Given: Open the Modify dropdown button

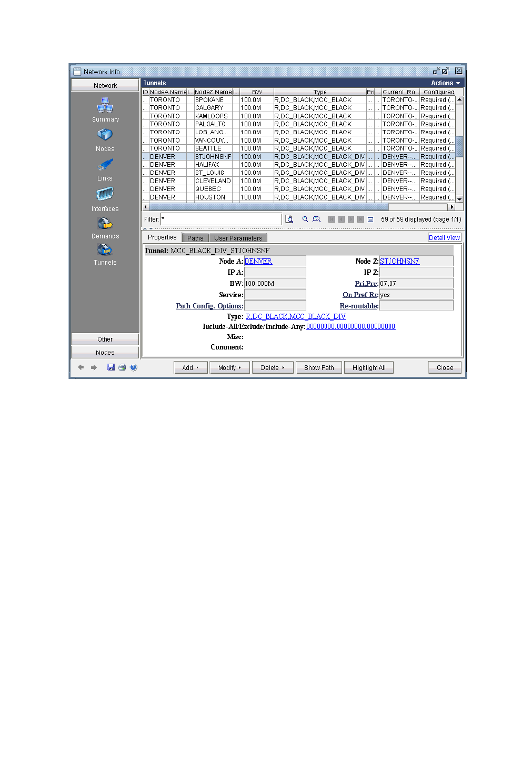Looking at the screenshot, I should point(229,367).
